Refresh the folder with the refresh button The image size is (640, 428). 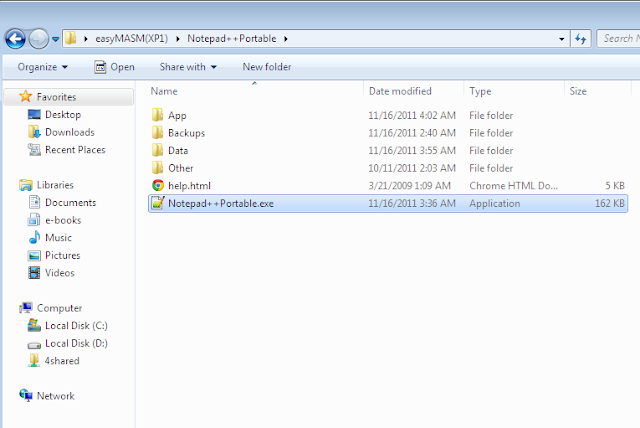coord(580,39)
